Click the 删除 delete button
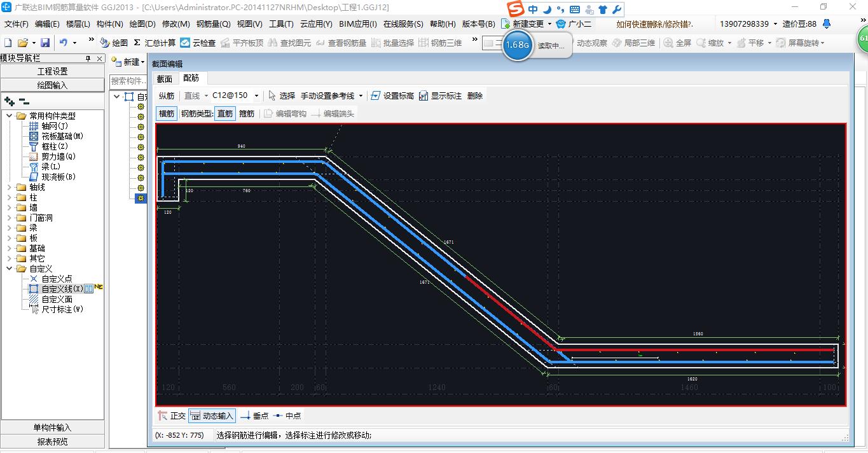868x453 pixels. pyautogui.click(x=475, y=95)
